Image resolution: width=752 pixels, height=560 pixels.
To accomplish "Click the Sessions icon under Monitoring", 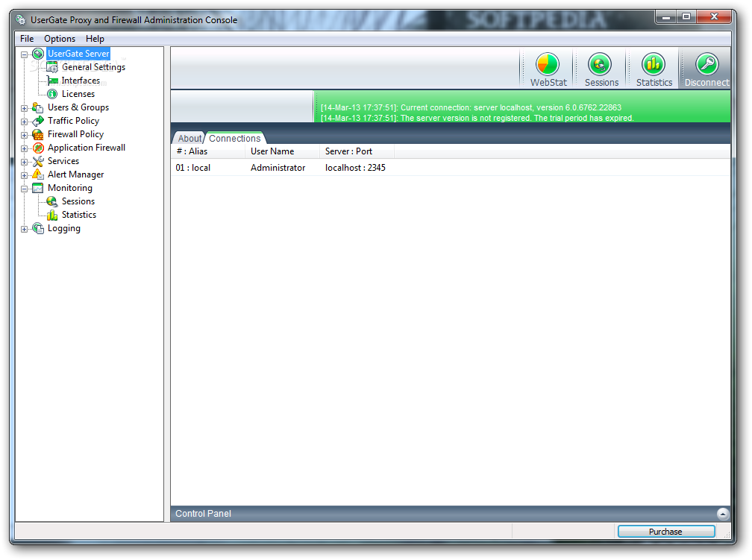I will (52, 201).
